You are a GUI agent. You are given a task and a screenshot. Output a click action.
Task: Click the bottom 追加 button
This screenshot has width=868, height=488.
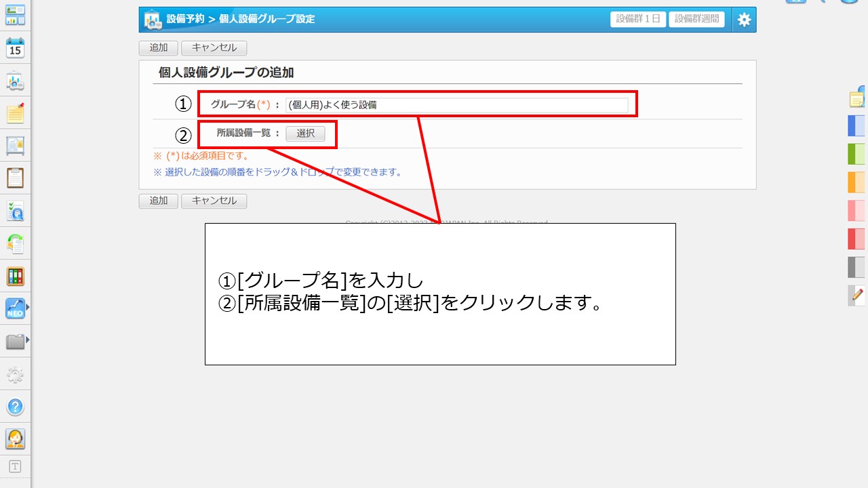[159, 201]
